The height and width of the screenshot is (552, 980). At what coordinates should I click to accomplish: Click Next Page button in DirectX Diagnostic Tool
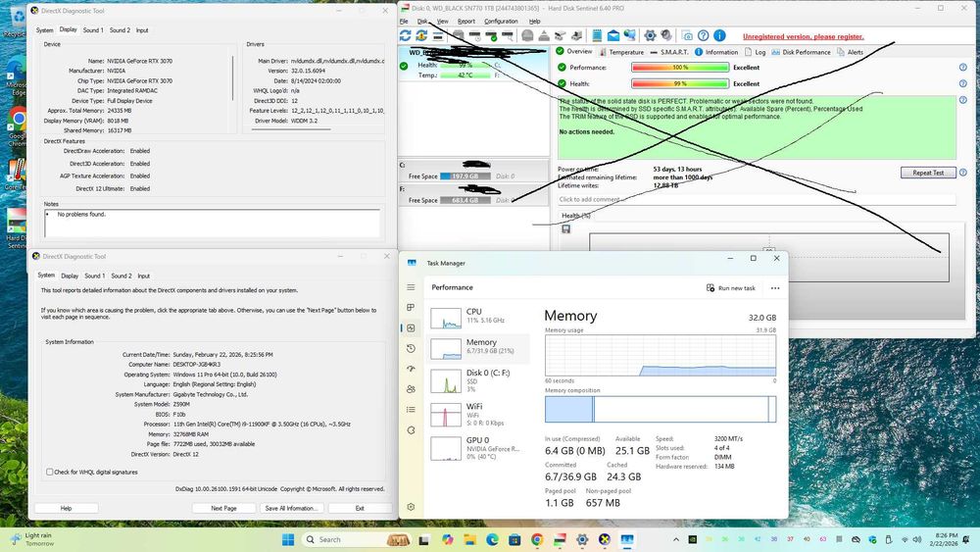[223, 508]
